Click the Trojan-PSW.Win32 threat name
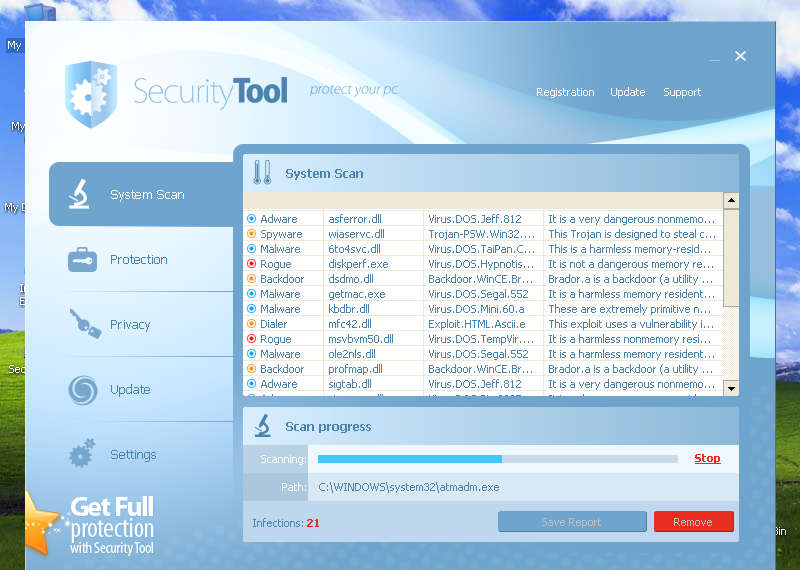 481,234
